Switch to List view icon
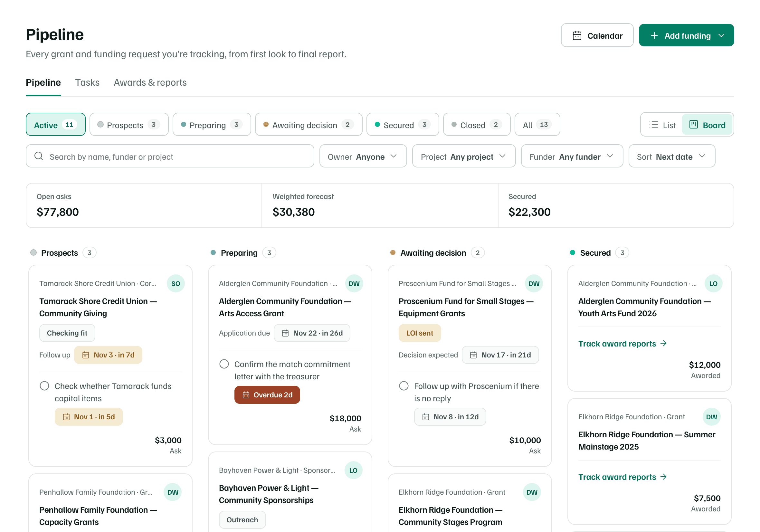 pos(653,125)
